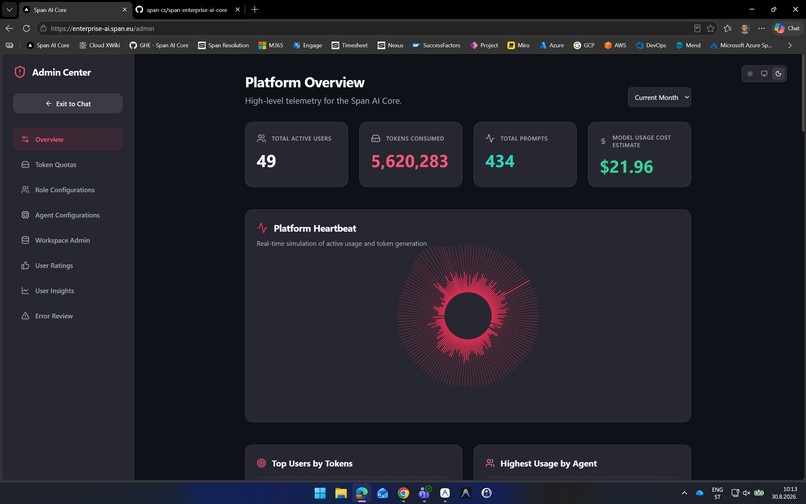Screen dimensions: 806x504
Task: Open the AWS bookmark
Action: pyautogui.click(x=615, y=45)
